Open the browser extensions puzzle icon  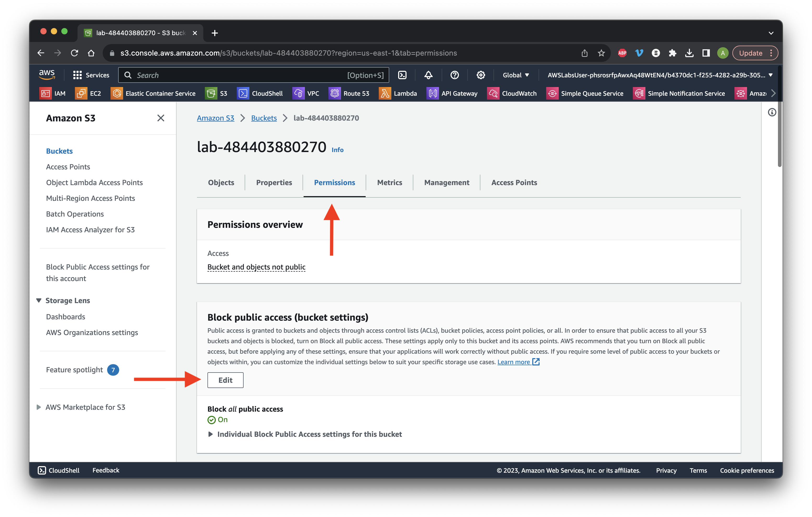672,53
